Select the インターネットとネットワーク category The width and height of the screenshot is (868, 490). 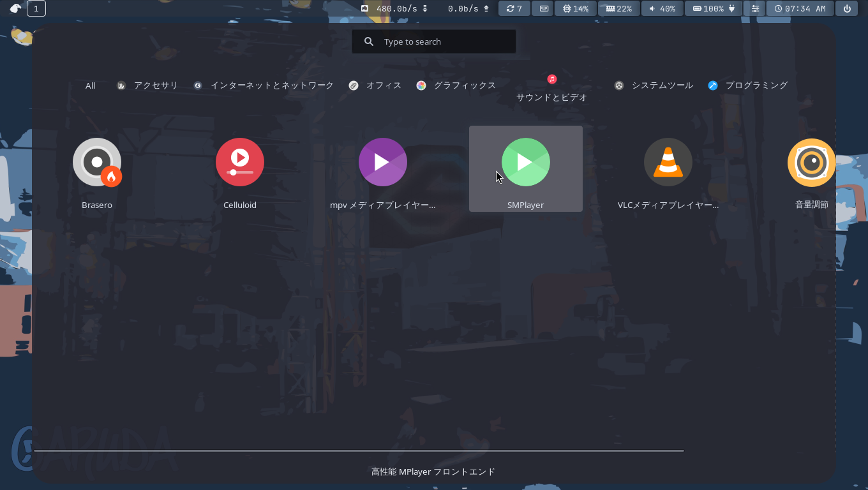pos(264,85)
